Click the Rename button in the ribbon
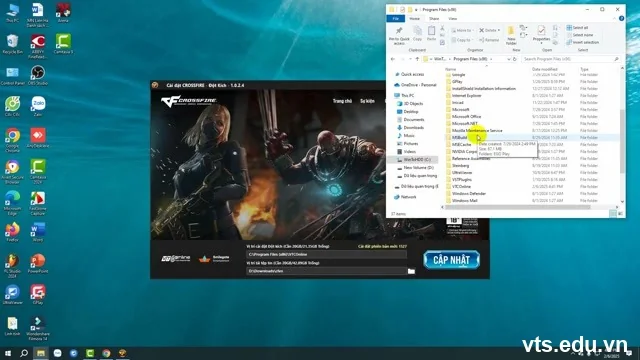Image resolution: width=640 pixels, height=360 pixels. 489,40
